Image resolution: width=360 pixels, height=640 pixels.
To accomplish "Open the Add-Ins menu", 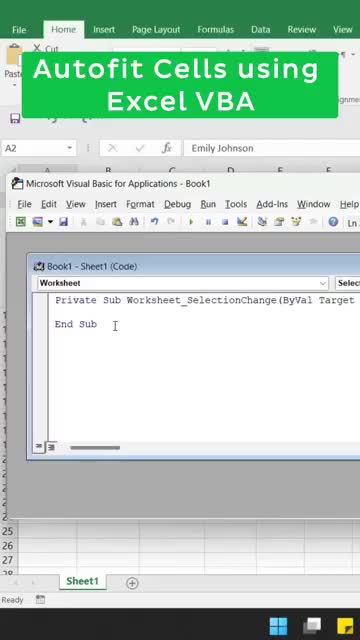I will click(272, 204).
